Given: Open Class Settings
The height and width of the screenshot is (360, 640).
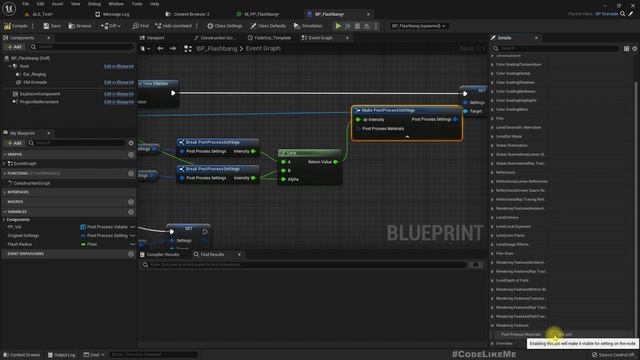Looking at the screenshot, I should point(224,26).
